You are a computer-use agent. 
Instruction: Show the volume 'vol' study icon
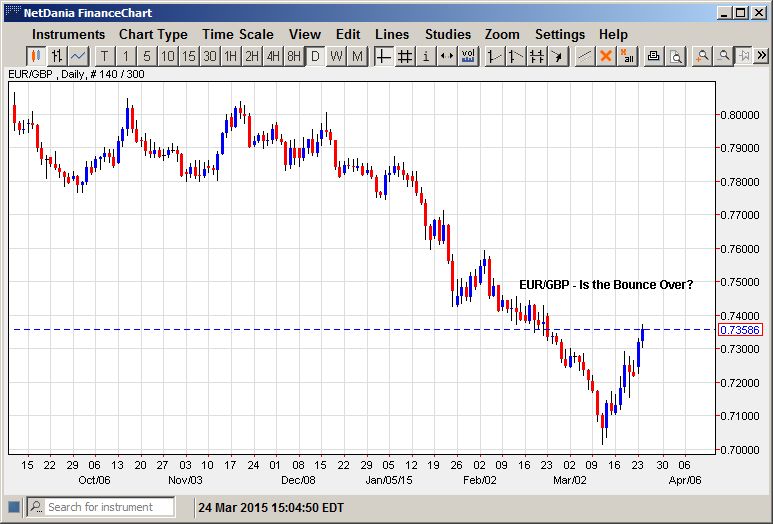point(468,56)
